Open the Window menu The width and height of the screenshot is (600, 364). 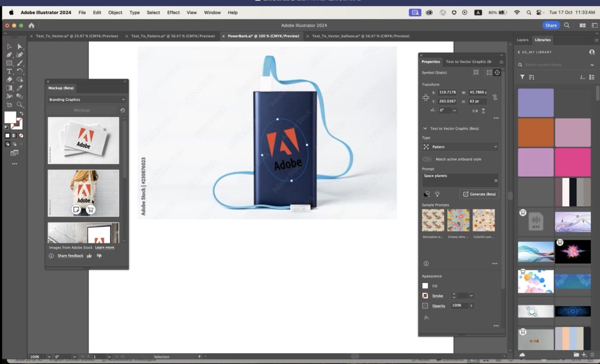click(x=212, y=12)
